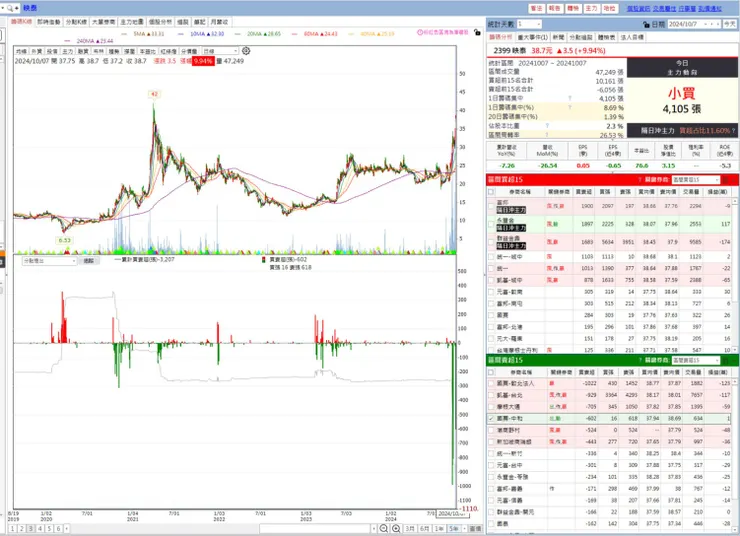740x536 pixels.
Task: Click the 今天 button
Action: click(730, 24)
